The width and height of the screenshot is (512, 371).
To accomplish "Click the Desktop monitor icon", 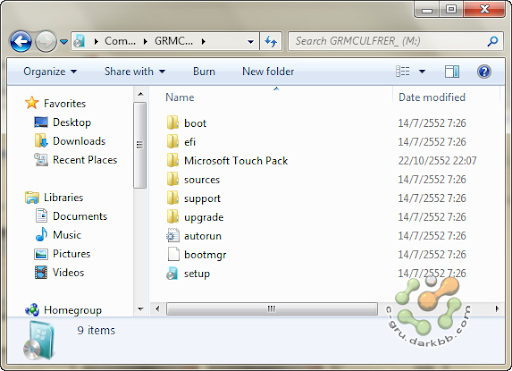I will (41, 122).
